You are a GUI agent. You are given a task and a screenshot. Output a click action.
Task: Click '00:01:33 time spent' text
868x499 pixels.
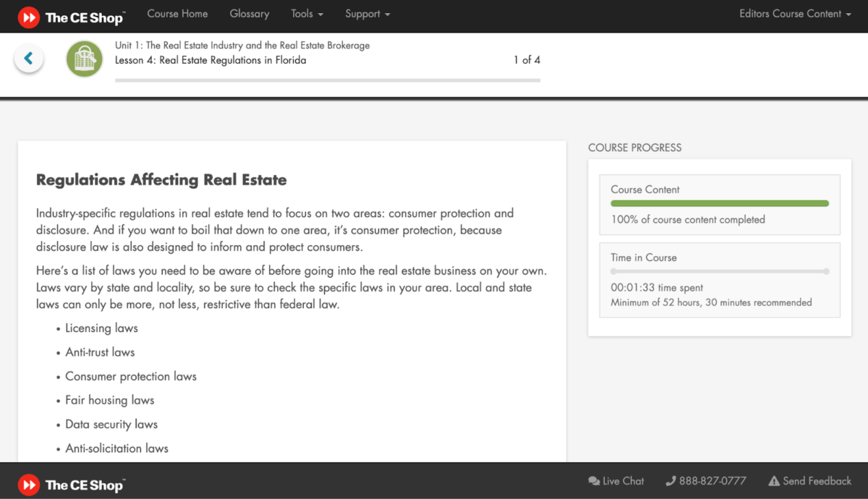pyautogui.click(x=657, y=288)
